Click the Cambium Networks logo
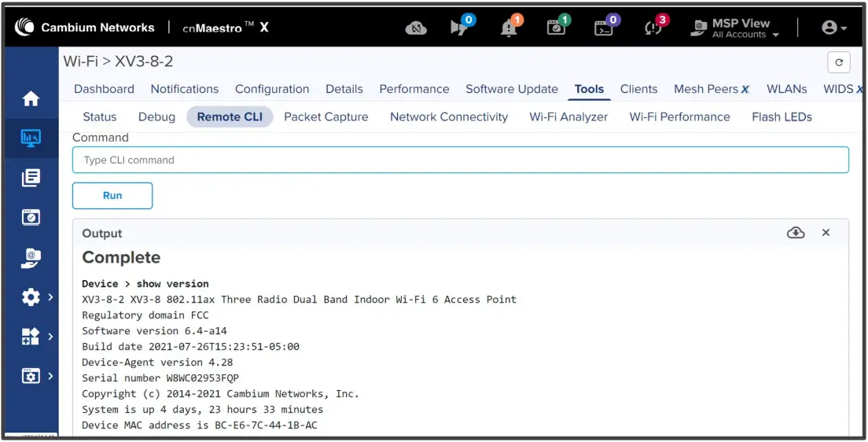 (x=85, y=28)
